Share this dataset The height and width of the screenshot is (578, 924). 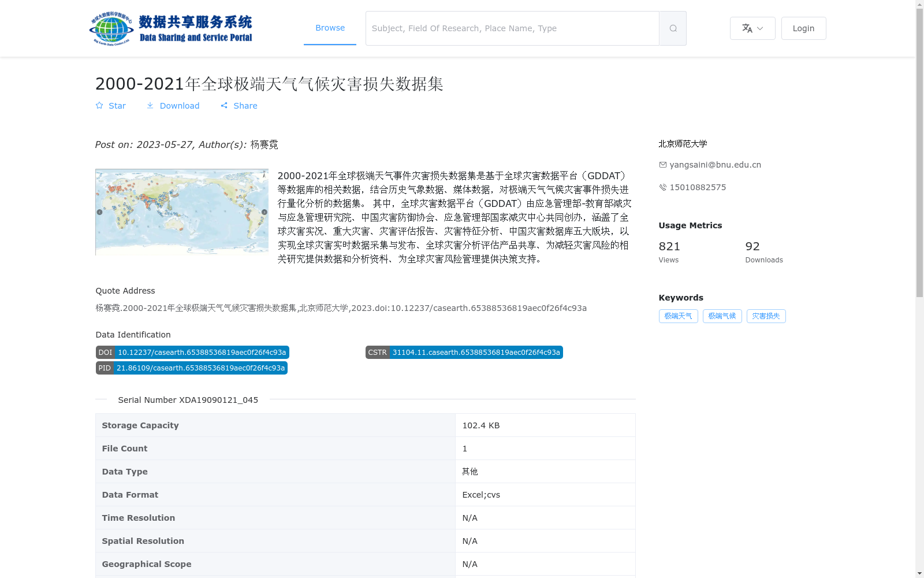point(239,106)
